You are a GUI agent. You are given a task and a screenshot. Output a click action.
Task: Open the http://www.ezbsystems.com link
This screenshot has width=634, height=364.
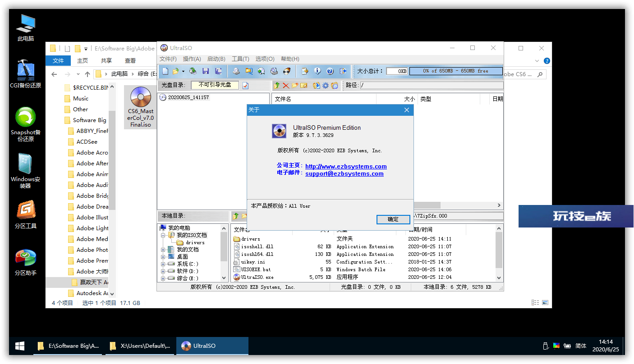click(346, 166)
